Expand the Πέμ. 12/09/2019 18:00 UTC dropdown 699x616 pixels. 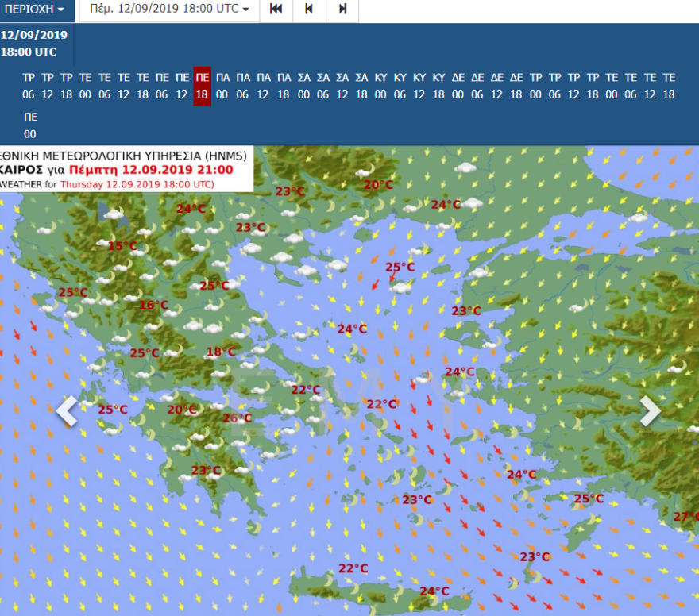tap(169, 10)
